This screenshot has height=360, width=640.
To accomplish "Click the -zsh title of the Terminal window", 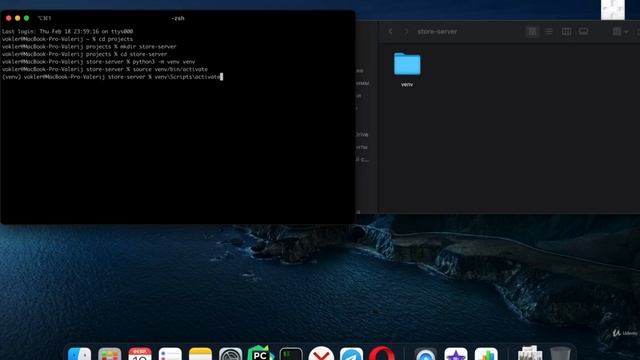I will coord(178,18).
